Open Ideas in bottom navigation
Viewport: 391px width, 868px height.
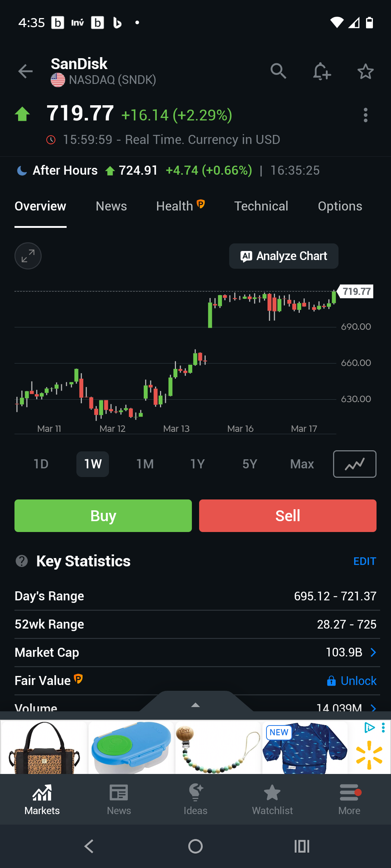pos(195,800)
